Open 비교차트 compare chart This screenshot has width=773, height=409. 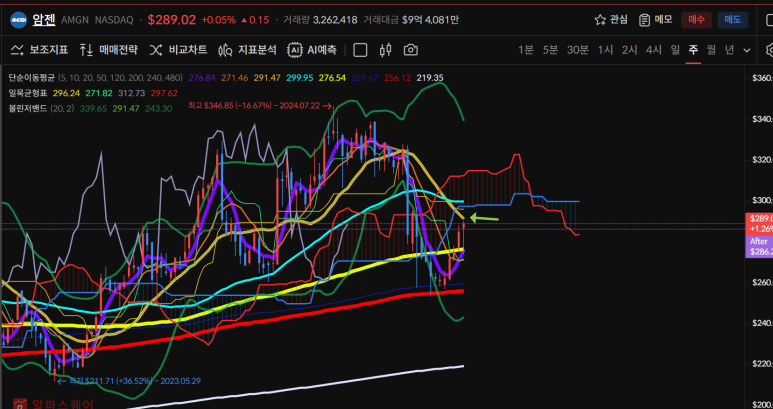click(178, 50)
